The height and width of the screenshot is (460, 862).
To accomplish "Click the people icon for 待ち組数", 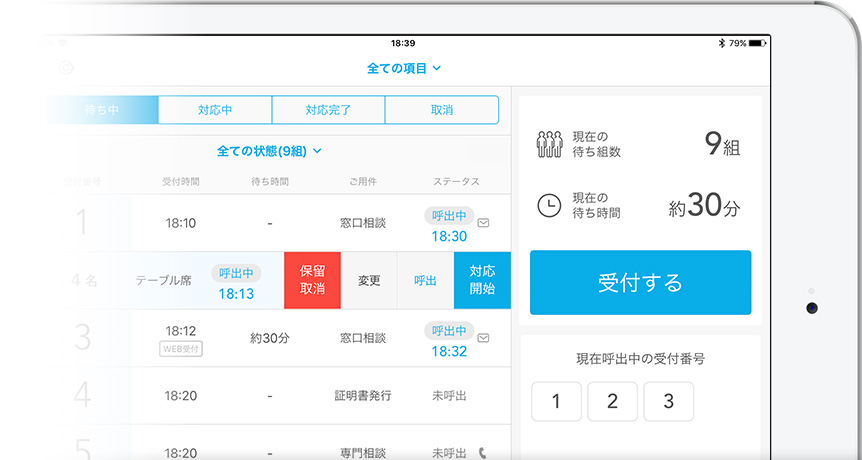I will click(x=549, y=145).
